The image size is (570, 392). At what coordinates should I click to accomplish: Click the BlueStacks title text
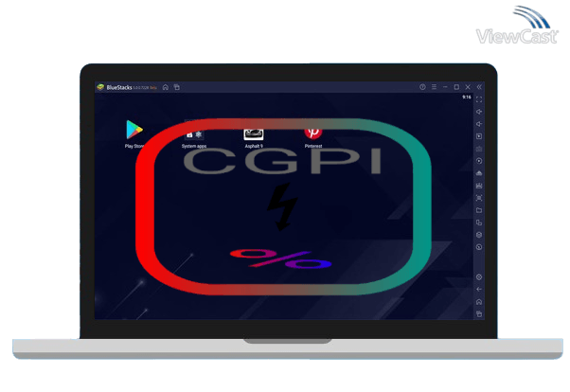point(119,87)
